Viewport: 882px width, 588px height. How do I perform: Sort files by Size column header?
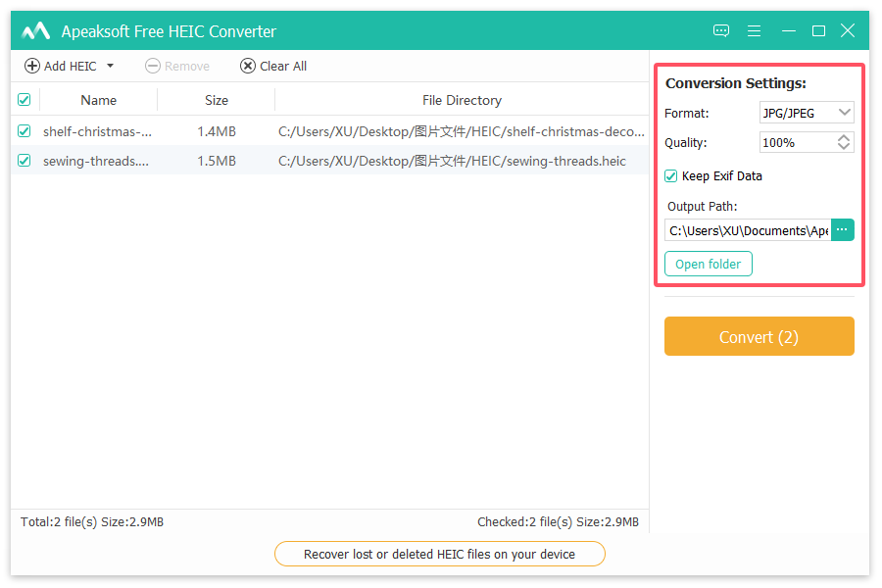click(x=217, y=100)
